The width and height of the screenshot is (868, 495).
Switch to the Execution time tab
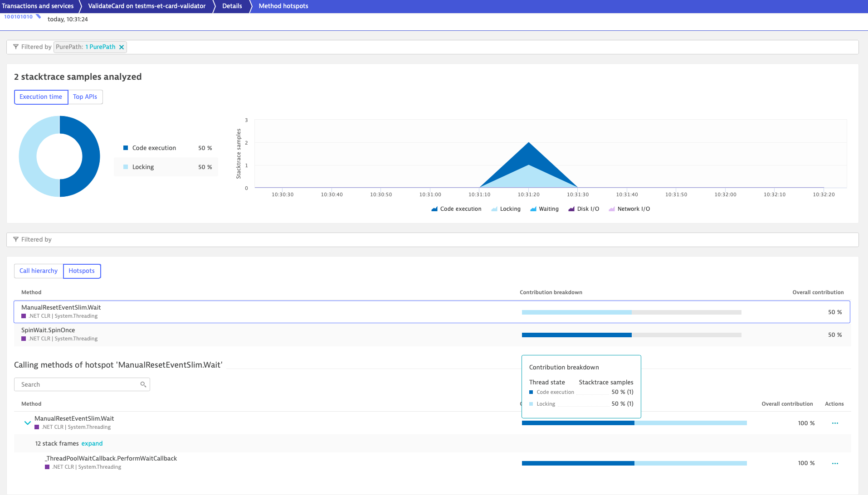41,97
